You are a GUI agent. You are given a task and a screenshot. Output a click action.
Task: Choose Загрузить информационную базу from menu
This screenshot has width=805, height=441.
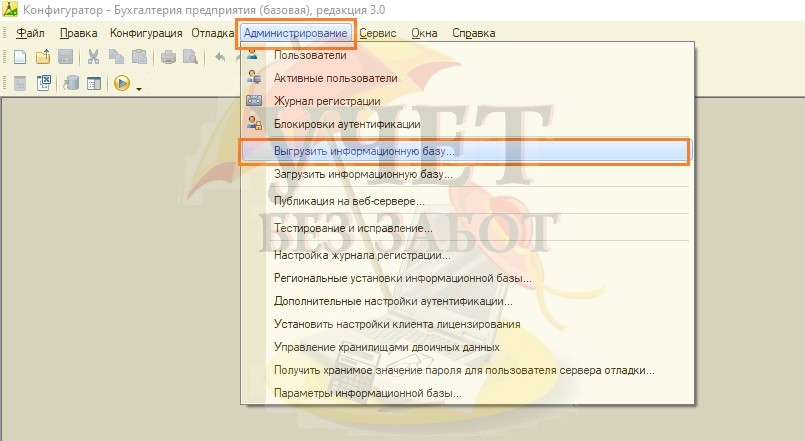(x=363, y=173)
